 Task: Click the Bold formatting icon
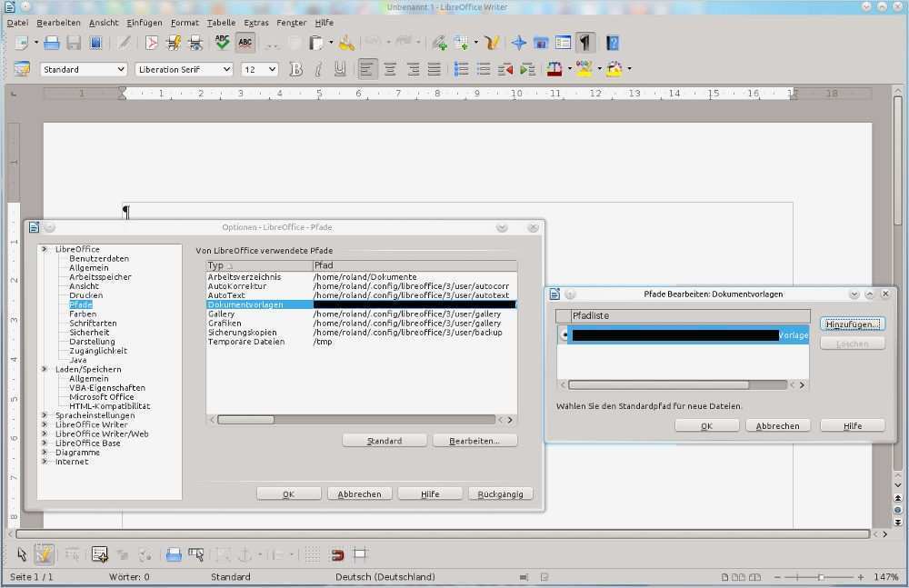(295, 69)
